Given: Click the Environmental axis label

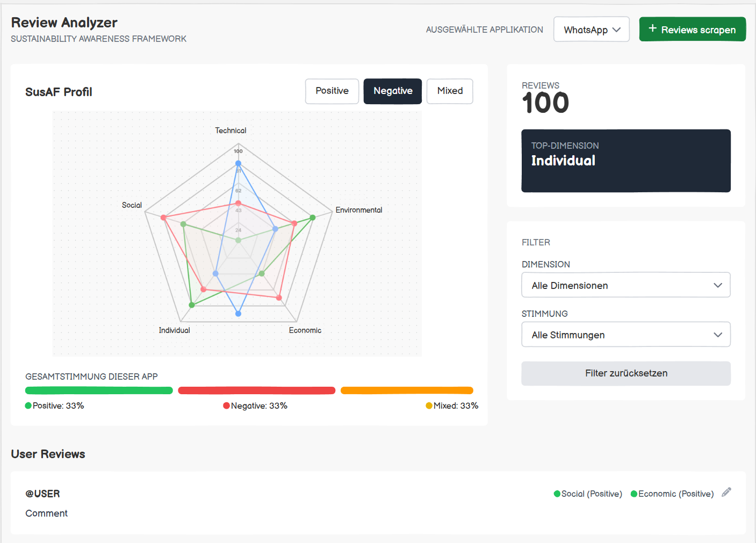Looking at the screenshot, I should click(x=359, y=210).
